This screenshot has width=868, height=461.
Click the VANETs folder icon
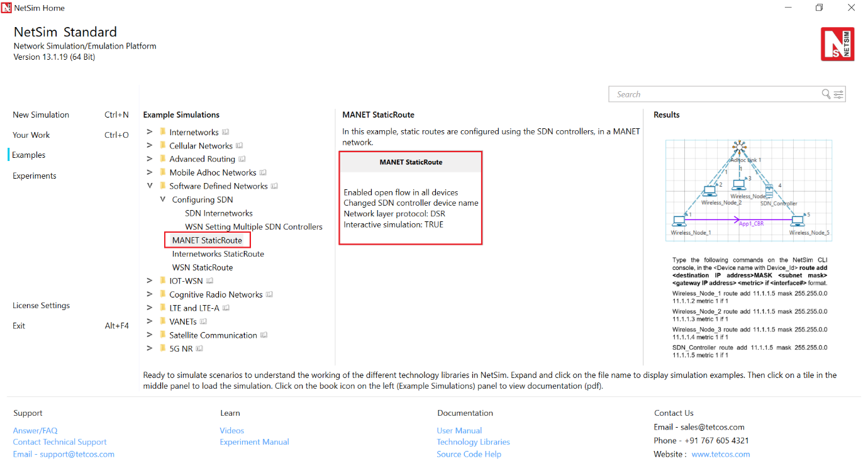click(x=163, y=321)
